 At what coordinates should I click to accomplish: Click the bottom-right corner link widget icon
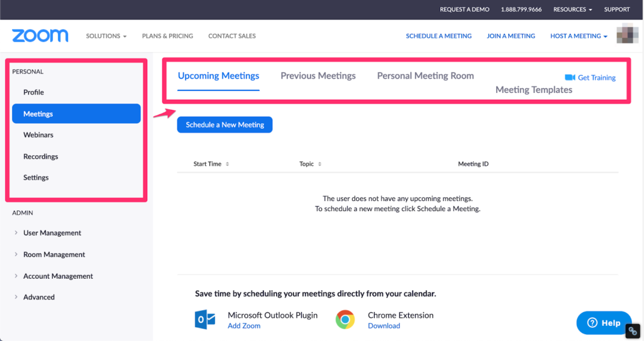click(633, 332)
